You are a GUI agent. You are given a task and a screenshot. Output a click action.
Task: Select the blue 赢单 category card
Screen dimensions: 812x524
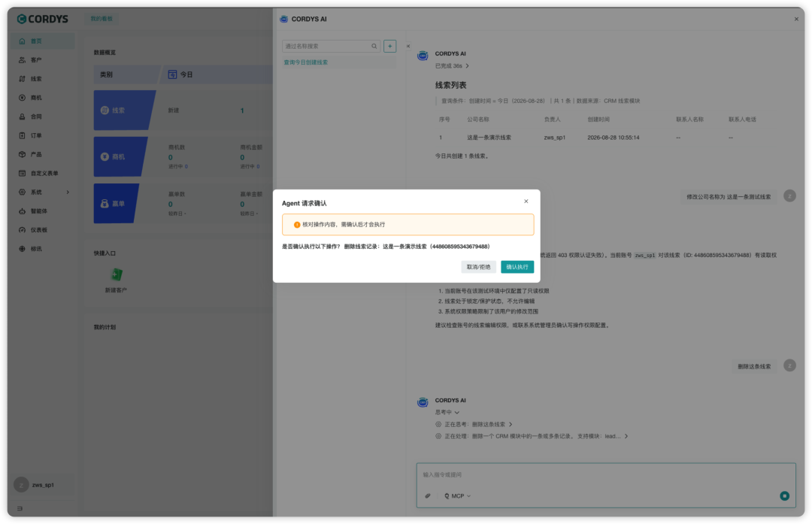(x=116, y=204)
